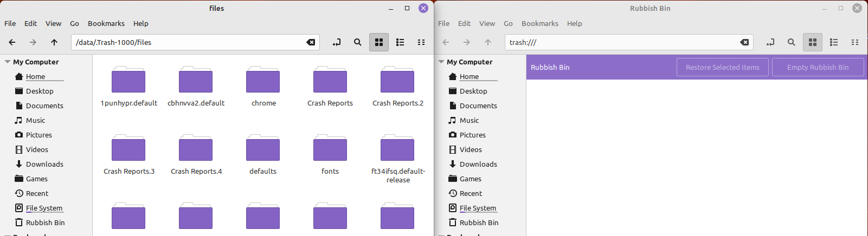This screenshot has width=868, height=236.
Task: Select the chrome folder
Action: click(263, 87)
